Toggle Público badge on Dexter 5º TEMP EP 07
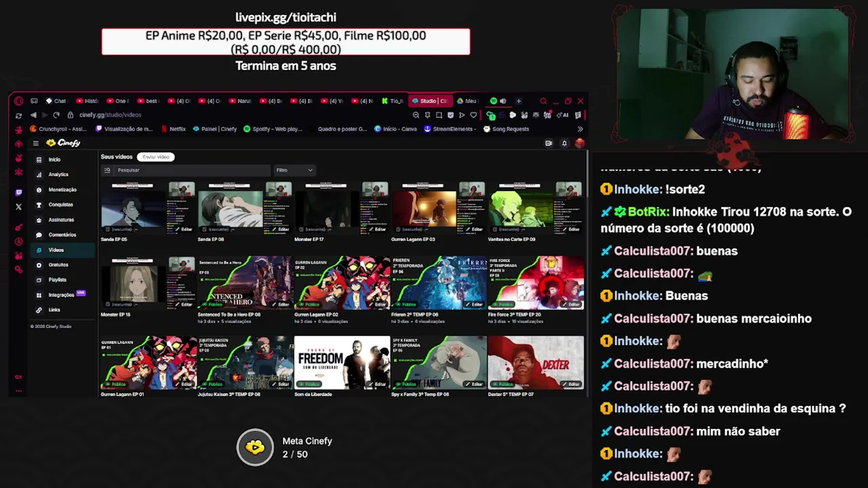Viewport: 868px width, 488px height. [x=503, y=384]
